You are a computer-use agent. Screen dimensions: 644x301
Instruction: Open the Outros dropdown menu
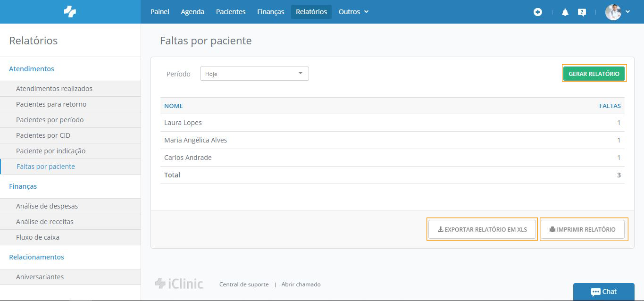353,12
